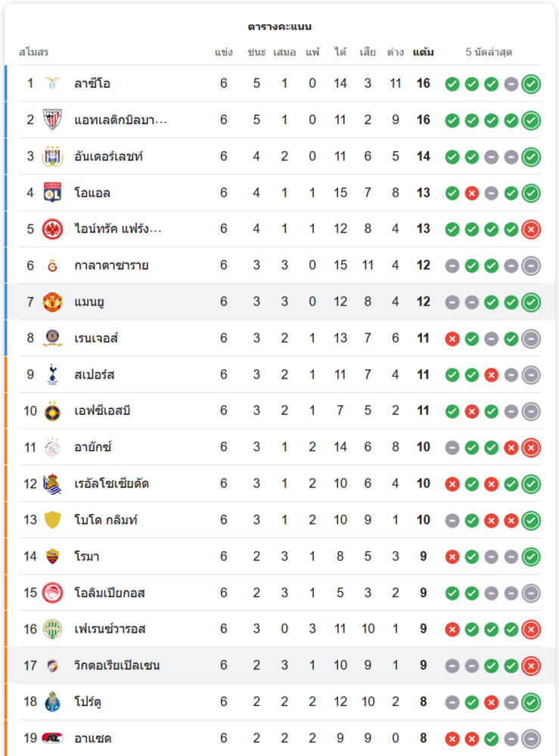This screenshot has width=559, height=756.
Task: Click the Roma club crest
Action: pyautogui.click(x=52, y=556)
